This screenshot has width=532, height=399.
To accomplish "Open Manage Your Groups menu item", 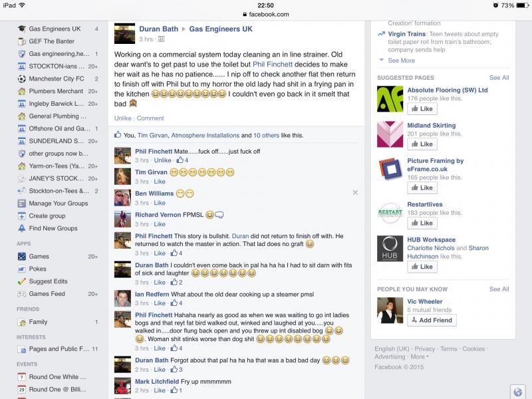I will coord(58,203).
